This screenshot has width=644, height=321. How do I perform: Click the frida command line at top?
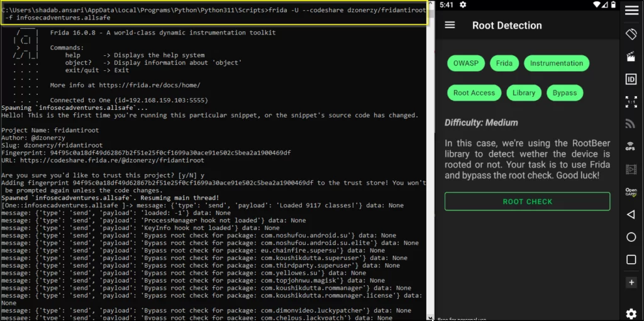coord(214,14)
